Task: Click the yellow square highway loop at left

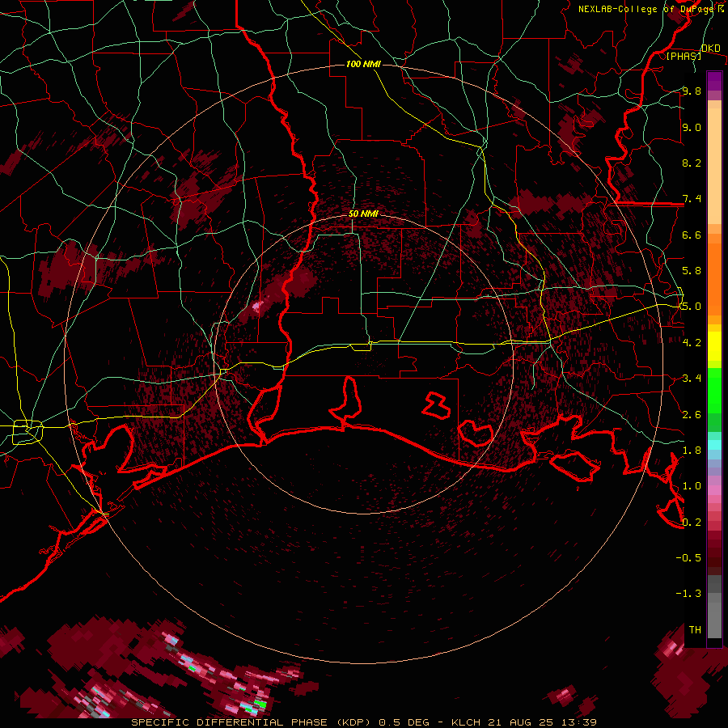Action: click(x=28, y=432)
